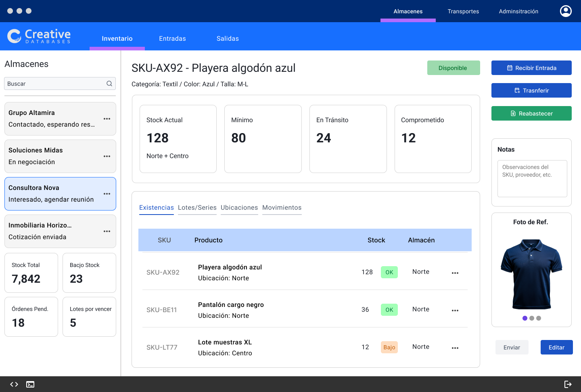The image size is (581, 392).
Task: Open the user profile icon
Action: 566,11
